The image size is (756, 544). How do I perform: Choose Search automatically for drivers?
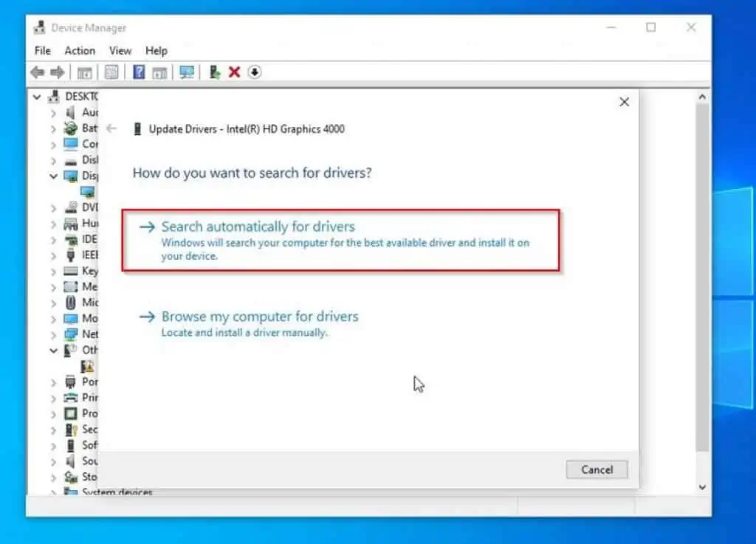(x=340, y=240)
